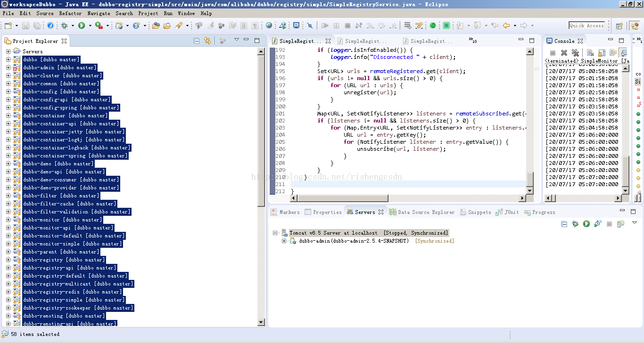This screenshot has width=644, height=343.
Task: Select Tomcat v8.5 Server at localhost
Action: [x=369, y=233]
